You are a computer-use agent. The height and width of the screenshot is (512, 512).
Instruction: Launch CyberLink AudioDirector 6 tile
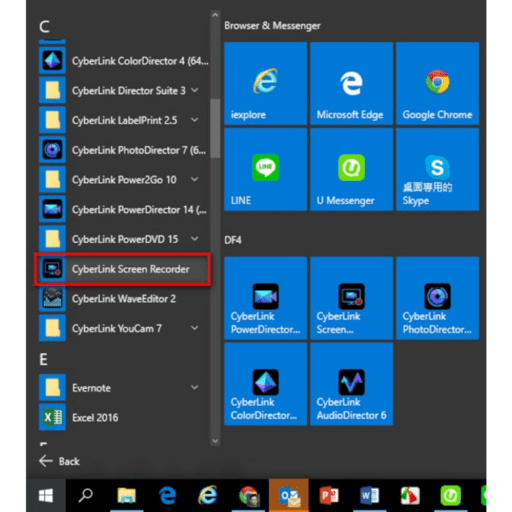(351, 384)
